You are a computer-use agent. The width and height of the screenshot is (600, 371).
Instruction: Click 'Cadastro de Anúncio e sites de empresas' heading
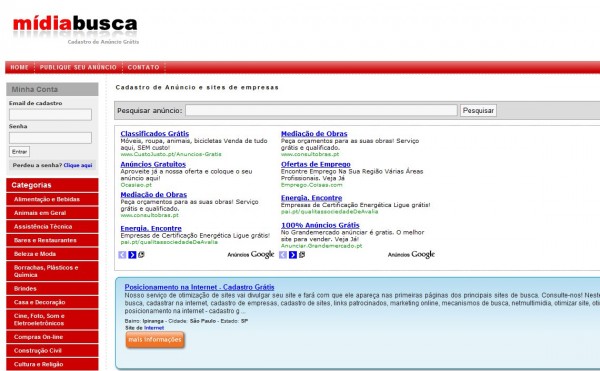[x=197, y=87]
